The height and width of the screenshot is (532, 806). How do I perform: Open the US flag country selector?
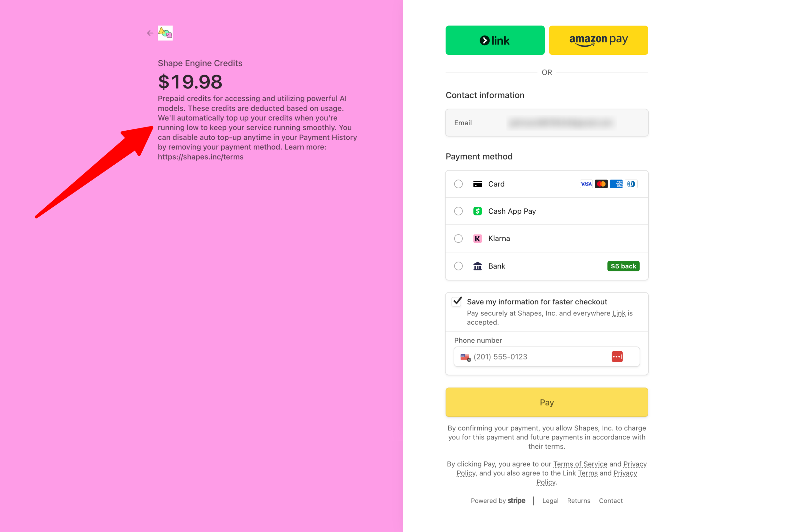pyautogui.click(x=465, y=357)
